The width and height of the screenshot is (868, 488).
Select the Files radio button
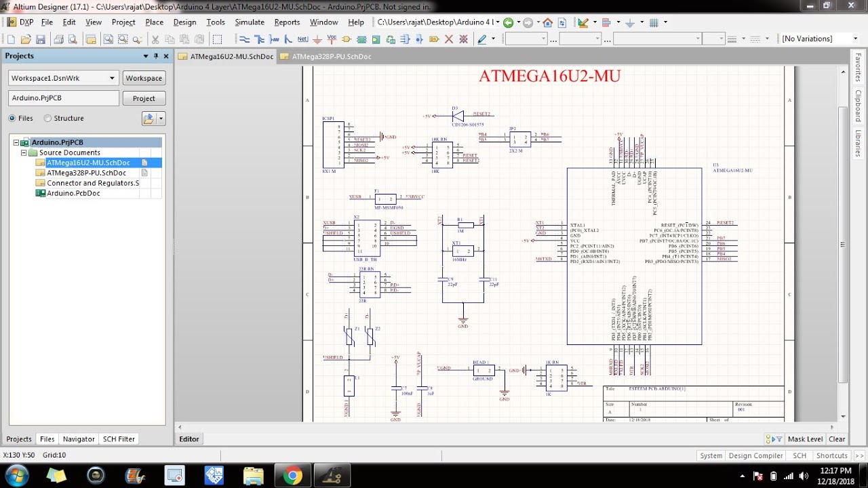click(12, 118)
